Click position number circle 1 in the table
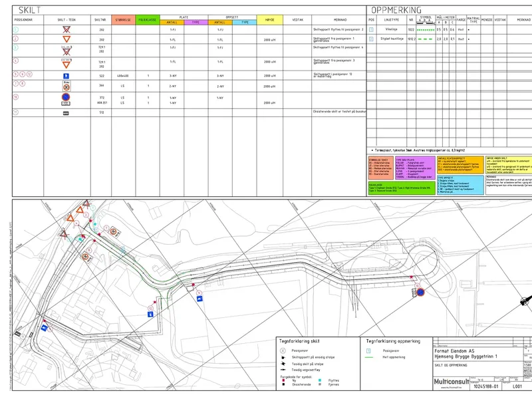Image resolution: width=532 pixels, height=399 pixels. pos(15,29)
